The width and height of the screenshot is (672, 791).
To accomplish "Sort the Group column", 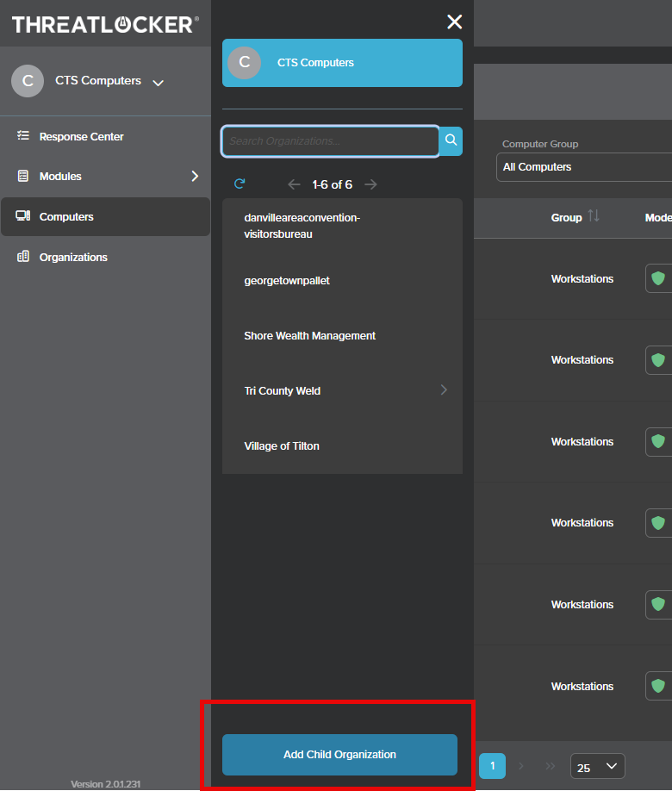I will [594, 216].
